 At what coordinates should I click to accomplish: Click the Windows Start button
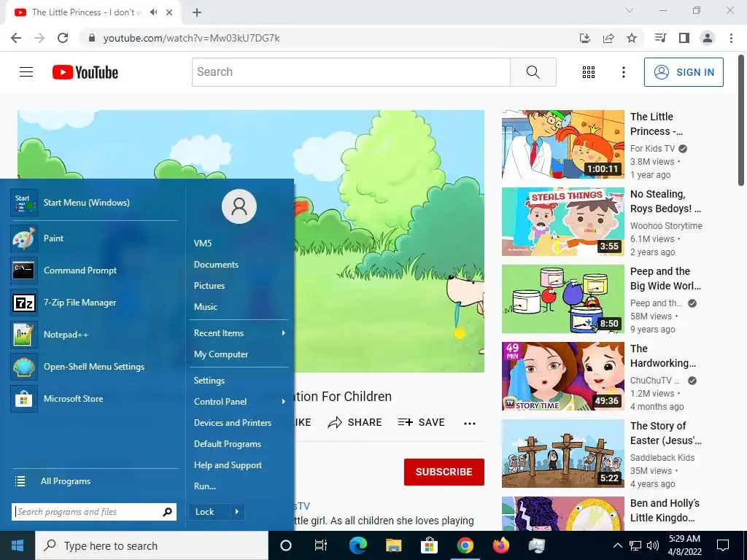click(18, 545)
